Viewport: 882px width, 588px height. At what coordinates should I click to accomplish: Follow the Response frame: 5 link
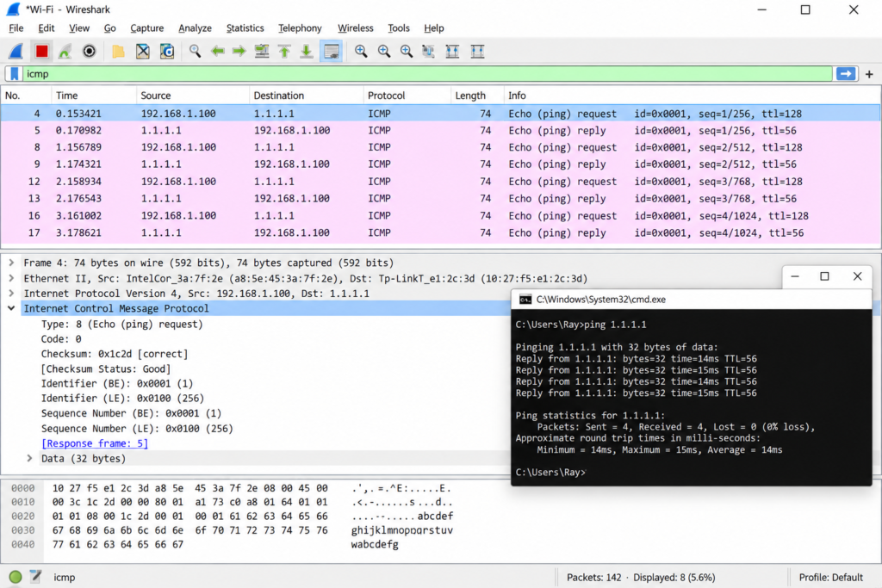pos(95,443)
